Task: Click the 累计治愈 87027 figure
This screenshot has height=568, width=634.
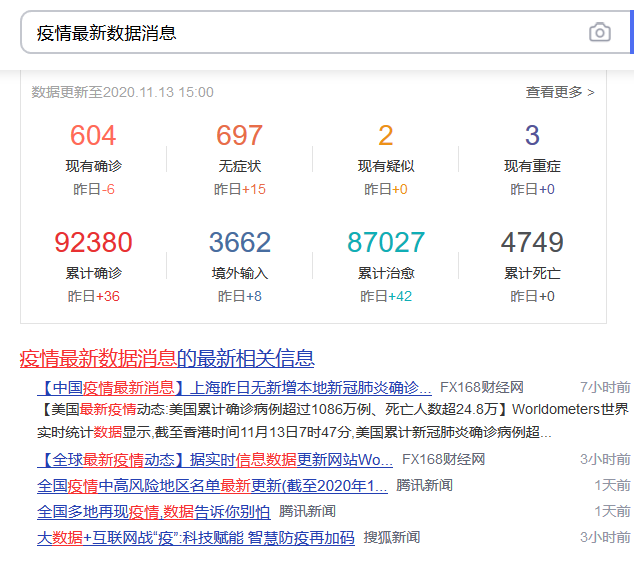Action: click(386, 243)
